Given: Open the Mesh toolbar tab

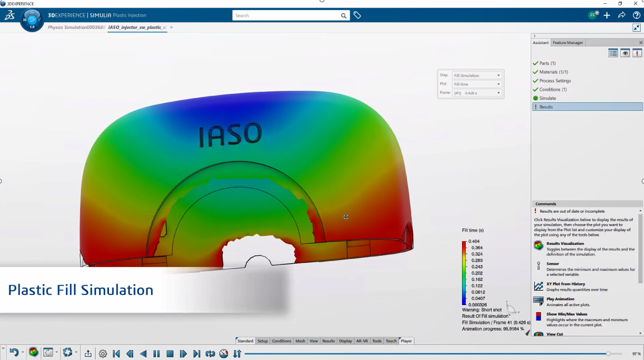Looking at the screenshot, I should (300, 341).
